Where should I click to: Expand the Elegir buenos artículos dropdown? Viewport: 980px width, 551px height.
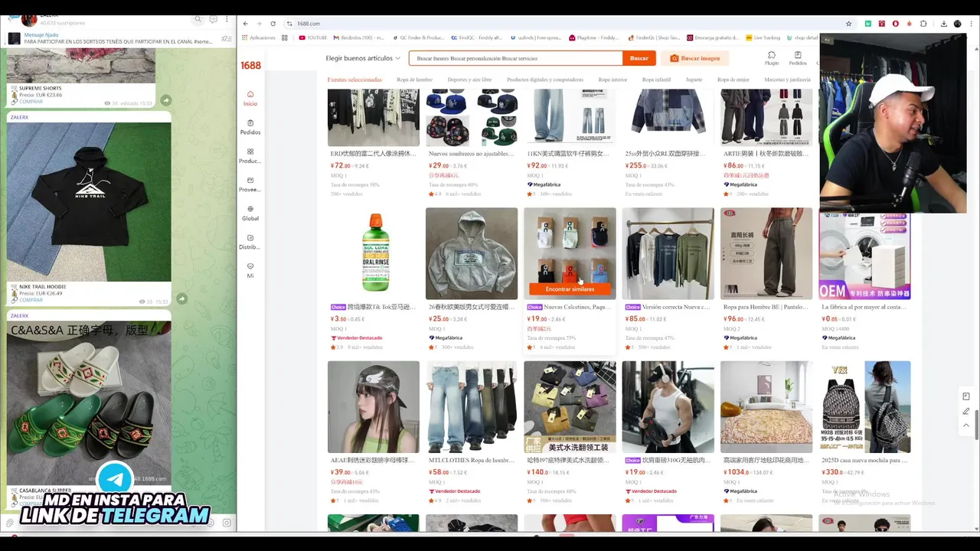point(363,58)
